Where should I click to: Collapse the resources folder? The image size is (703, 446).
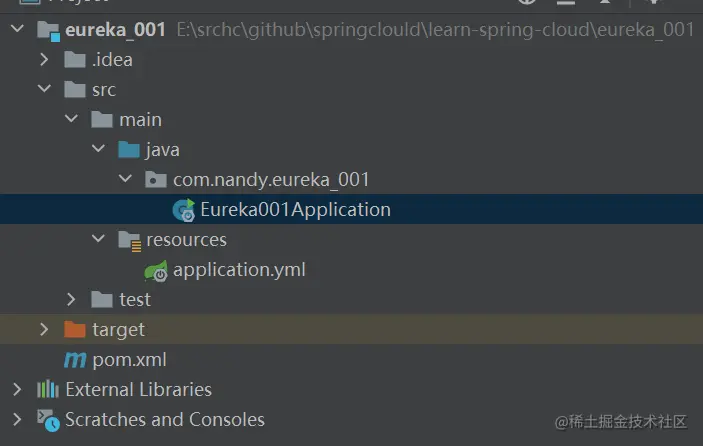coord(98,239)
